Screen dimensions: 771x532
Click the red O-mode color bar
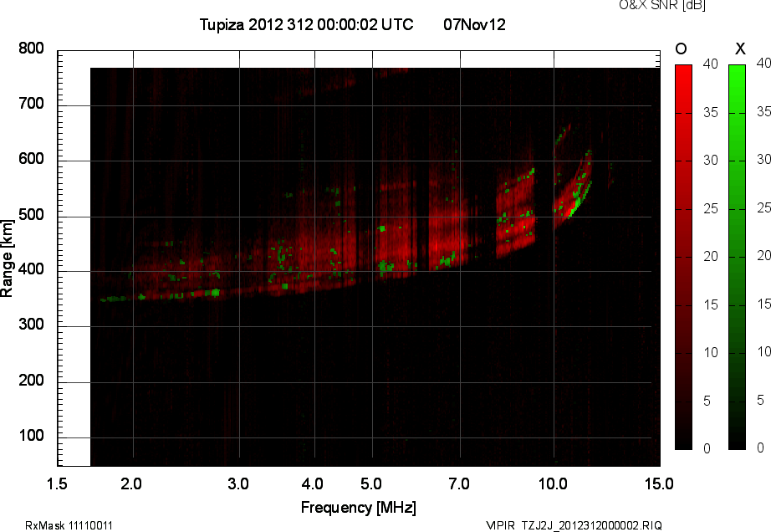683,257
